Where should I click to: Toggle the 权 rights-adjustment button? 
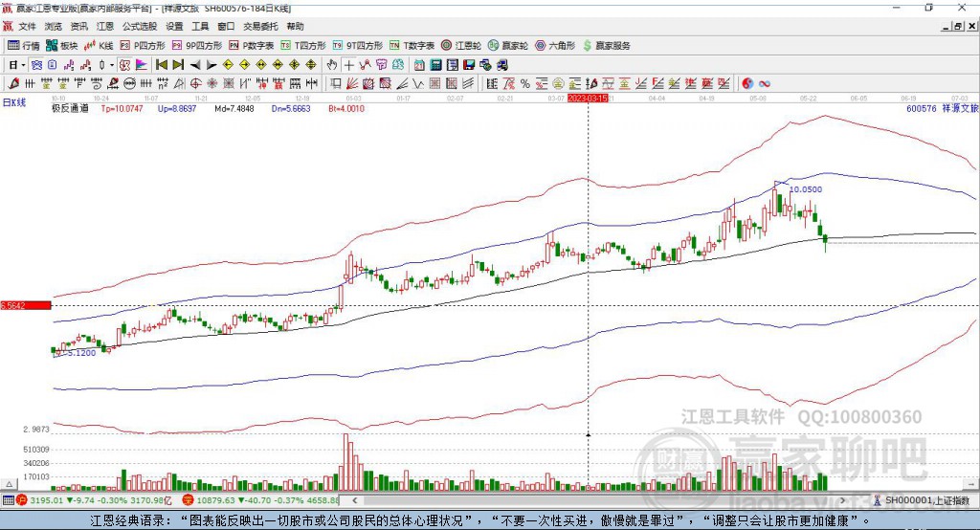pos(124,65)
